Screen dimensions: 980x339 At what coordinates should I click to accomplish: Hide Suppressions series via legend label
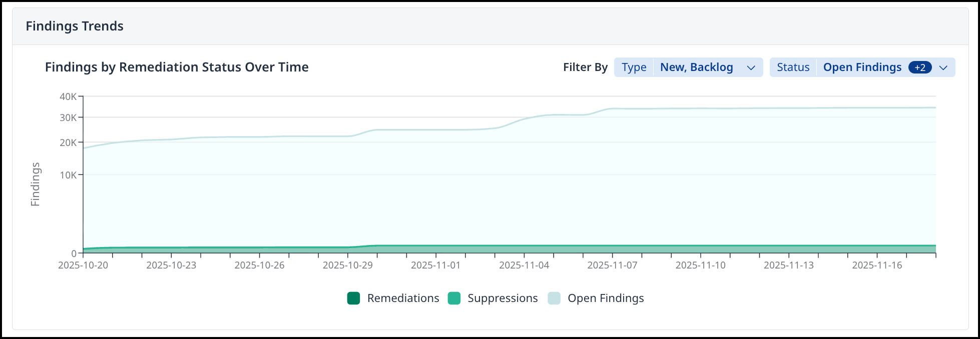pyautogui.click(x=503, y=298)
